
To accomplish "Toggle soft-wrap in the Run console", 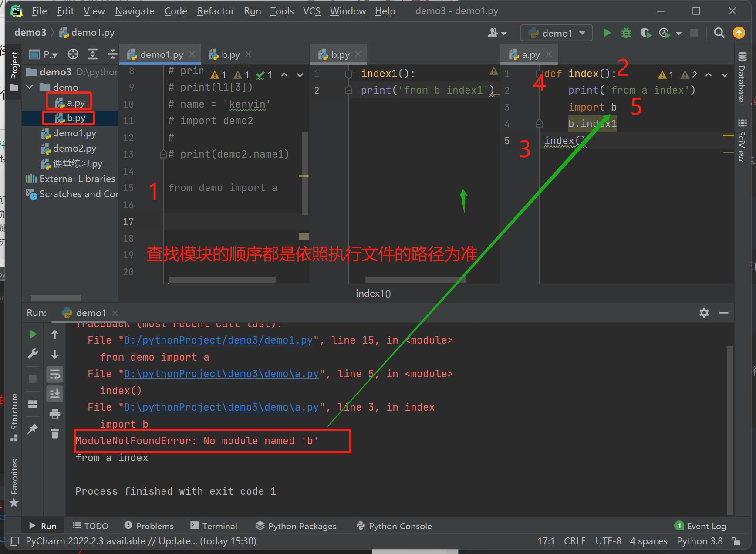I will pyautogui.click(x=55, y=374).
